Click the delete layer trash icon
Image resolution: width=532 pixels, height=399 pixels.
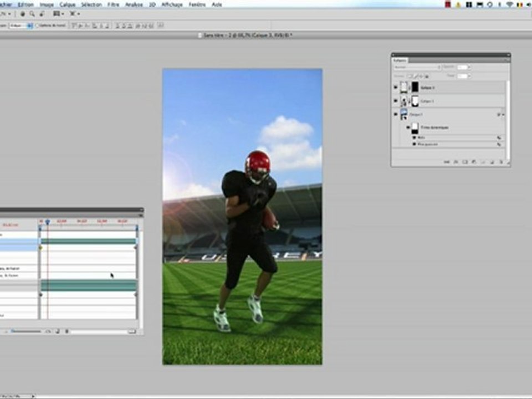pos(501,162)
